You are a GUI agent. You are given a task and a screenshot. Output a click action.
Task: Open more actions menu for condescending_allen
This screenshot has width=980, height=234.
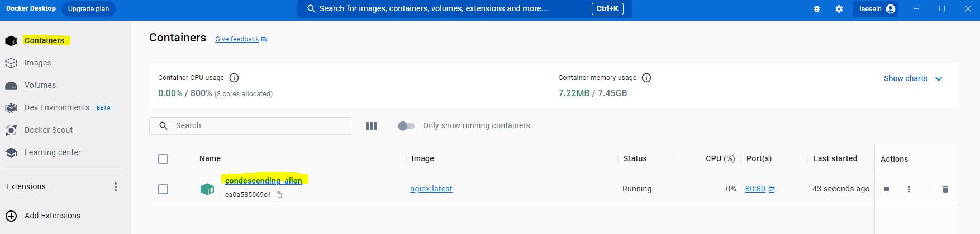pos(909,189)
